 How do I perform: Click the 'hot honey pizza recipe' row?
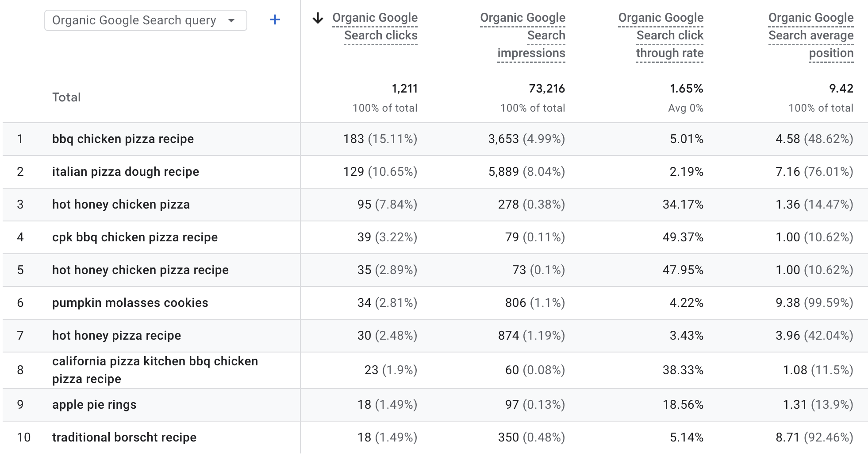[x=116, y=336]
